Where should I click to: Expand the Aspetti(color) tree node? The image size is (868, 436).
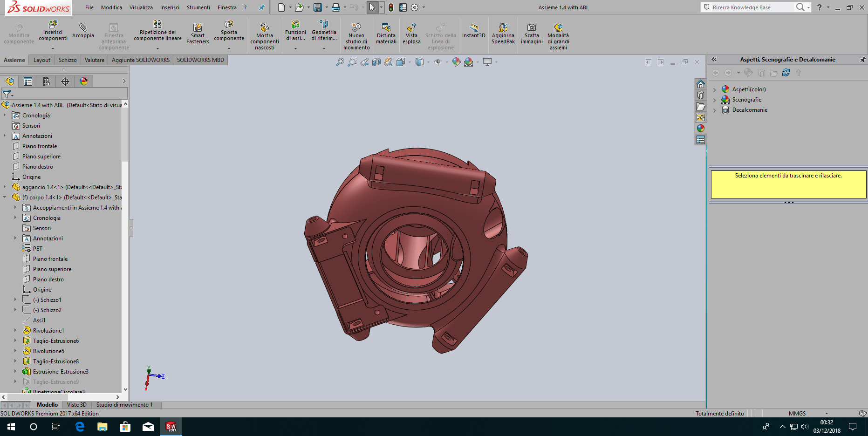point(714,89)
